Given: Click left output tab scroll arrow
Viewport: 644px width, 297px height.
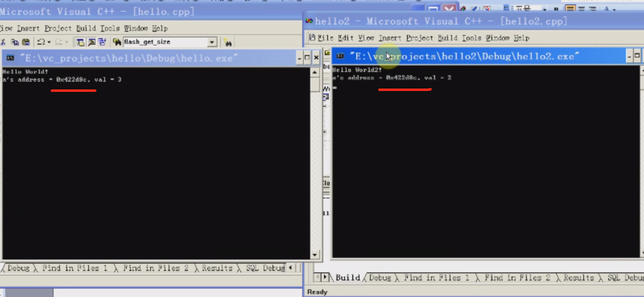Looking at the screenshot, I should click(x=291, y=268).
